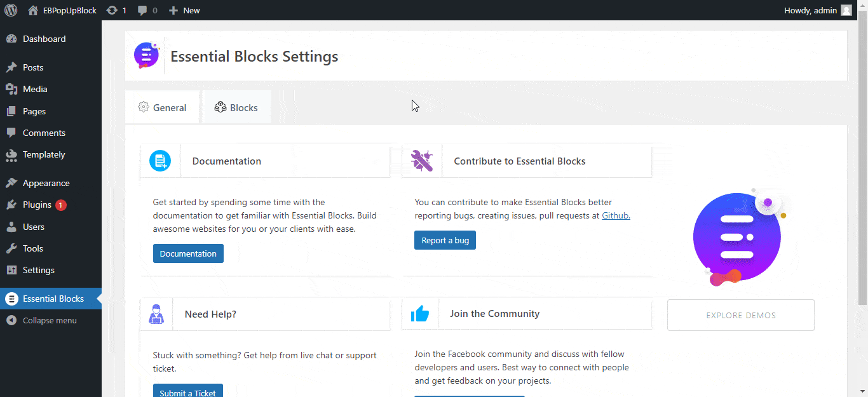Select Essential Blocks in the sidebar
Screen dimensions: 868x397
click(x=51, y=299)
